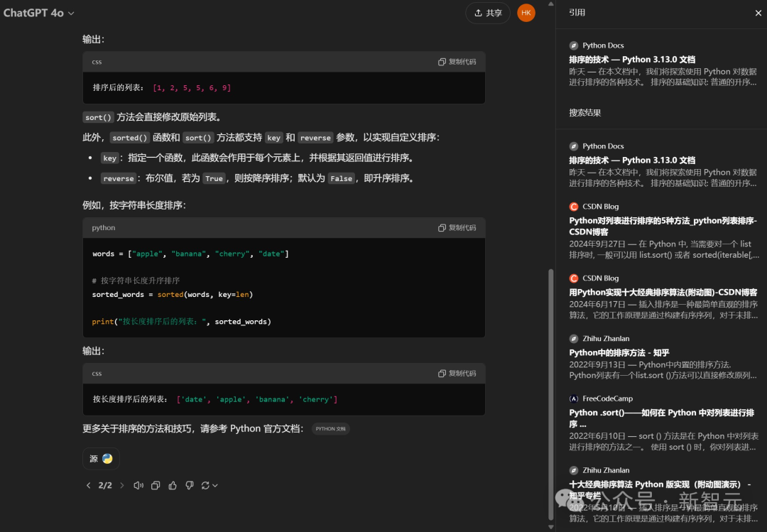Switch to next response version with right arrow
Viewport: 767px width, 532px height.
point(121,485)
